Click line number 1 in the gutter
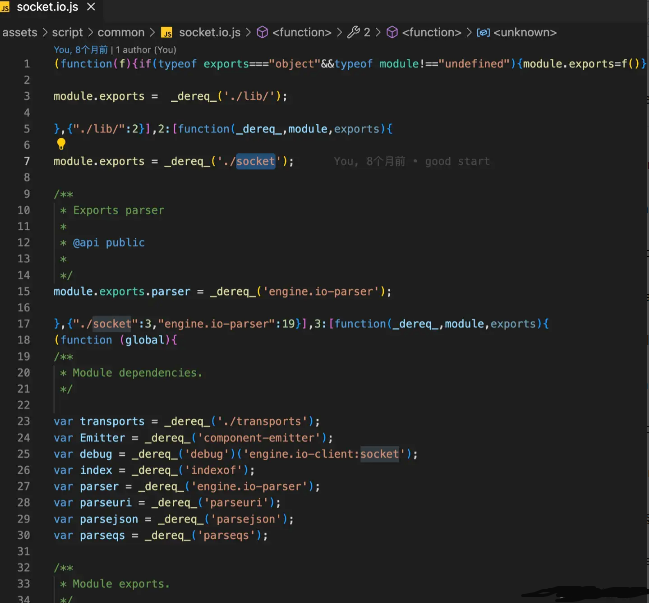Viewport: 649px width, 603px height. coord(26,64)
